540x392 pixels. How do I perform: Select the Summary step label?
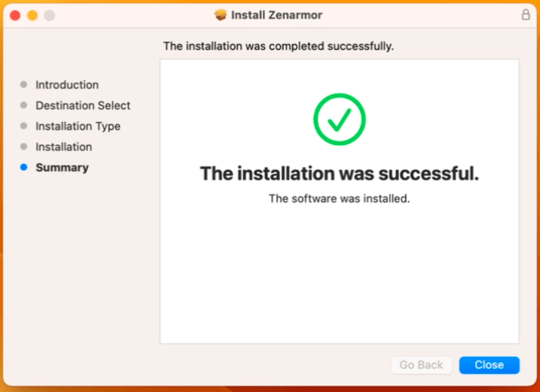point(62,168)
